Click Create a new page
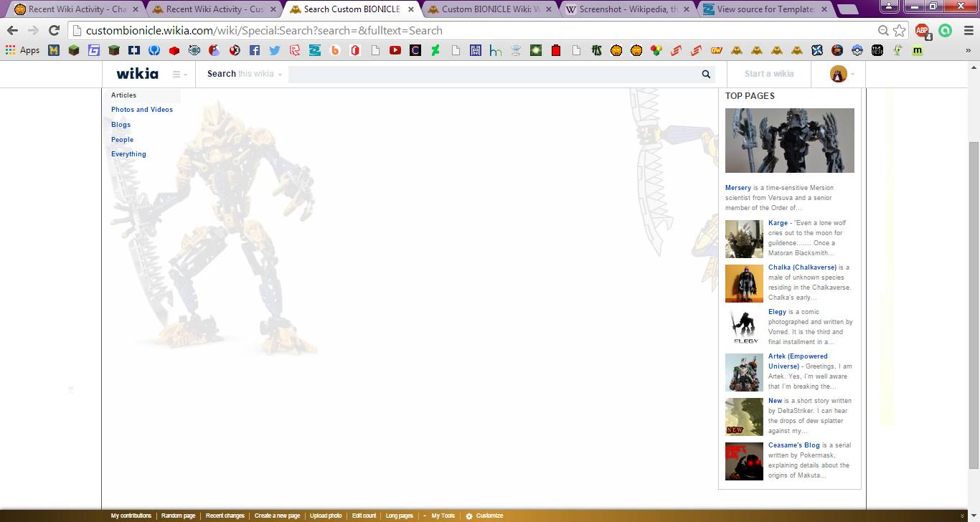The image size is (980, 522). point(277,516)
